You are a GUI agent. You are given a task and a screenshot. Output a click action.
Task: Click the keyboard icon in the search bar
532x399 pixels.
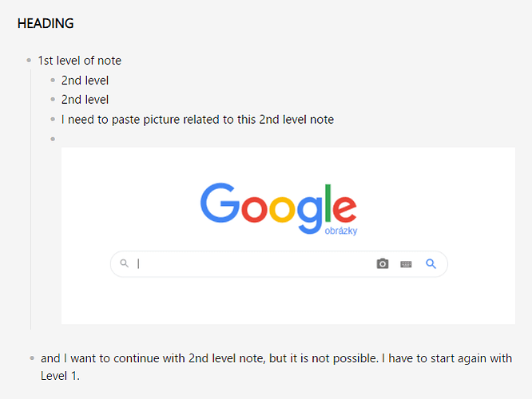pos(406,264)
